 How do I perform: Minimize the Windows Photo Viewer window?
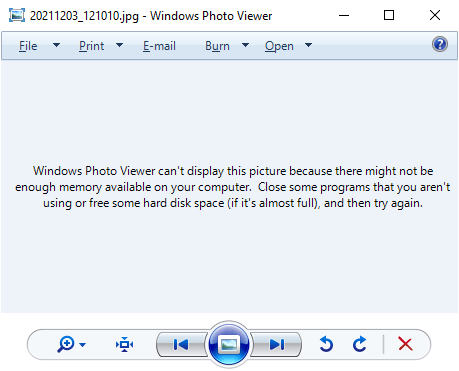344,15
